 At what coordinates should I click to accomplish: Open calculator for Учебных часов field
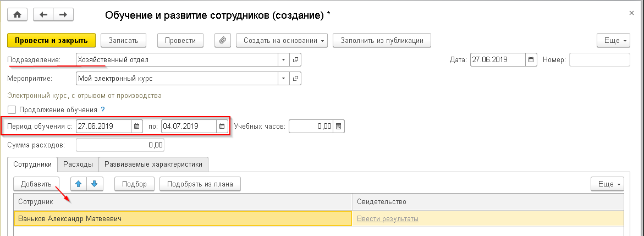click(339, 126)
